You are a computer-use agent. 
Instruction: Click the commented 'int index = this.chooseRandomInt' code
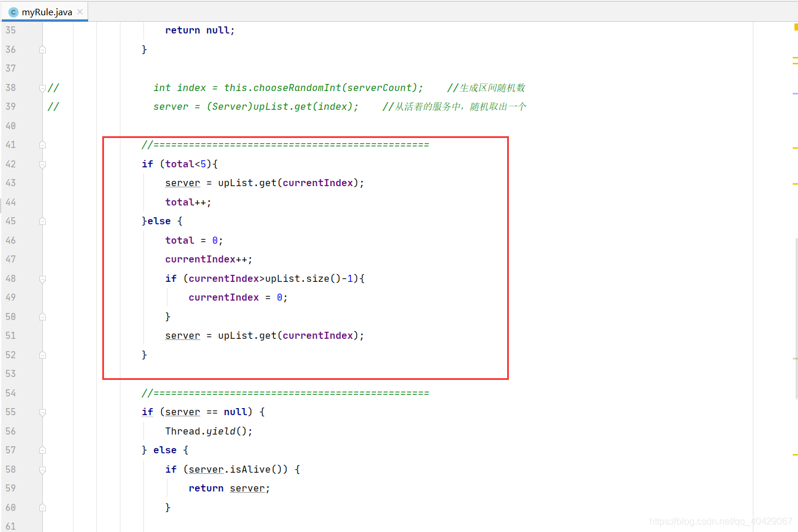tap(289, 88)
